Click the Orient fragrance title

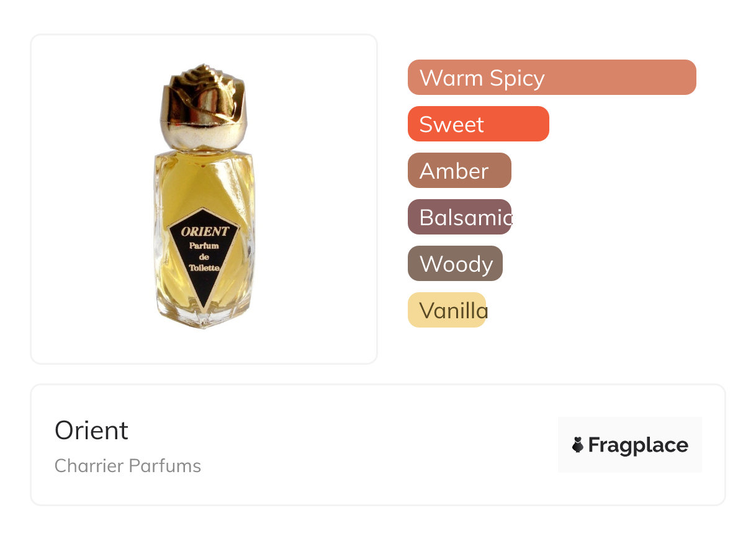click(x=91, y=430)
